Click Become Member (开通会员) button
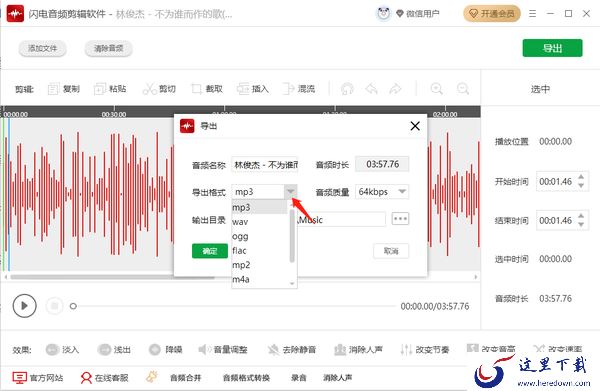Screen dimensions: 600x391 point(492,14)
